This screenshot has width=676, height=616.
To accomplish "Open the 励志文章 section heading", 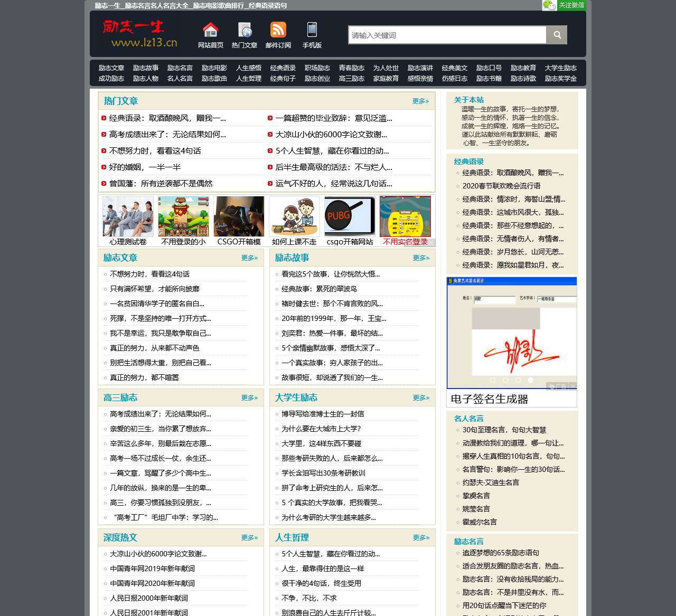I will (120, 258).
